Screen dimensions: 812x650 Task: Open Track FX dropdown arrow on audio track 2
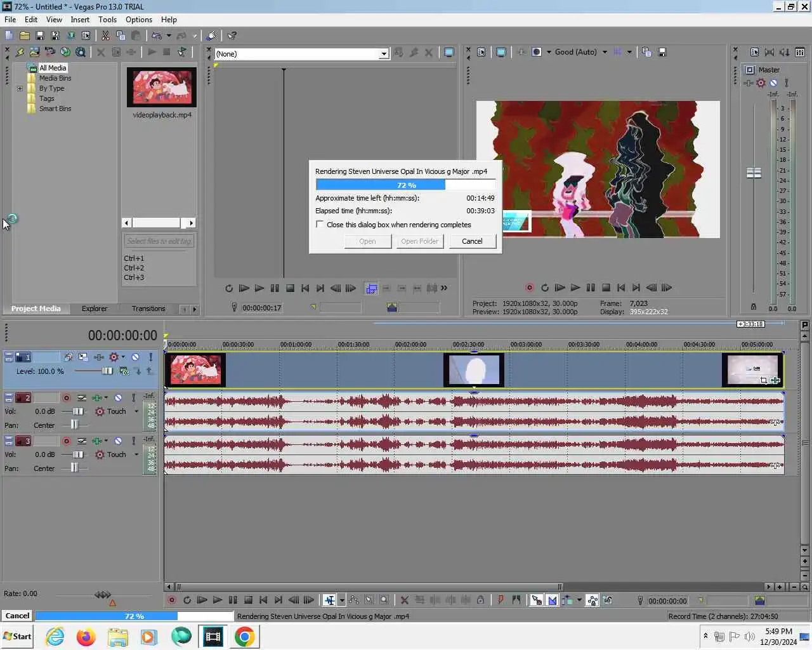click(x=106, y=398)
